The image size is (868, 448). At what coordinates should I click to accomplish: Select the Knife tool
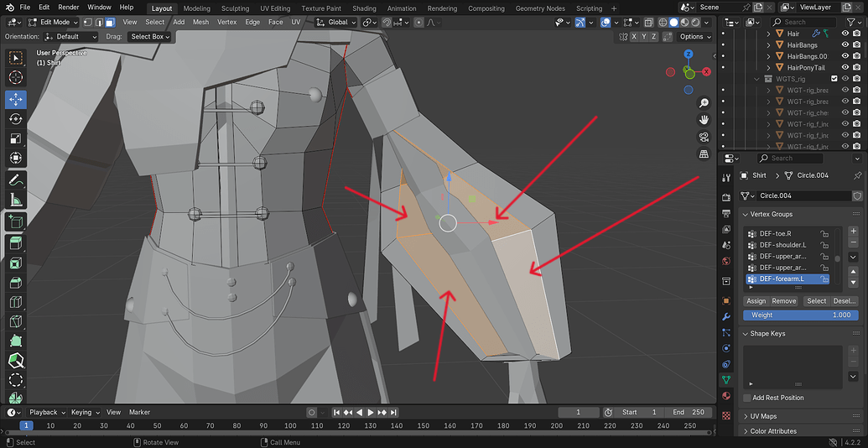click(16, 322)
